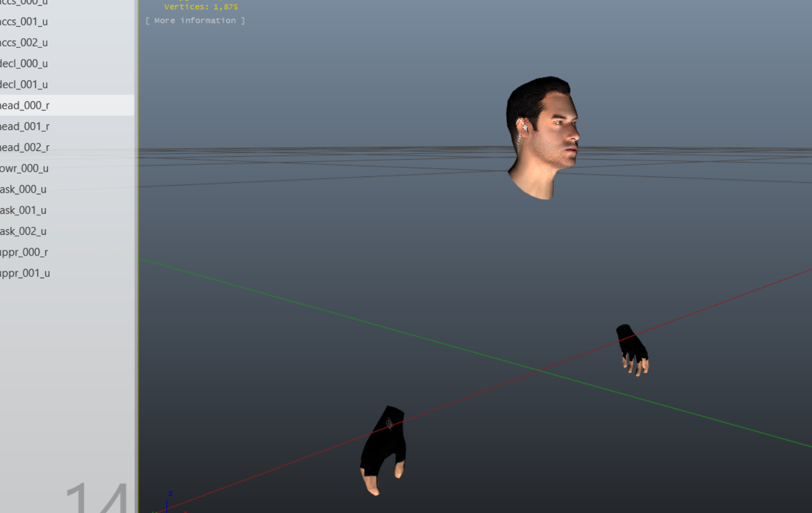This screenshot has height=513, width=812.
Task: Select task_001_u from the list
Action: click(x=24, y=210)
